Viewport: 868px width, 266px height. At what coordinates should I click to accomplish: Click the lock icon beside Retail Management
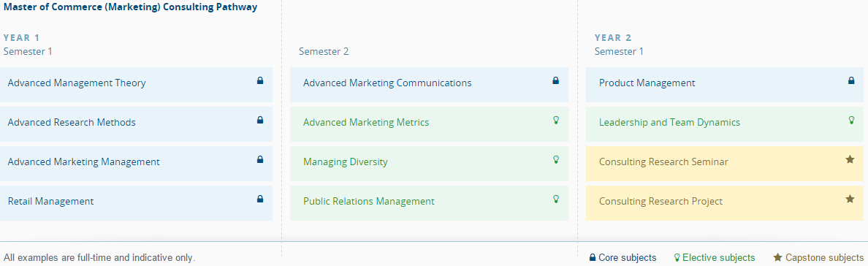(x=260, y=198)
